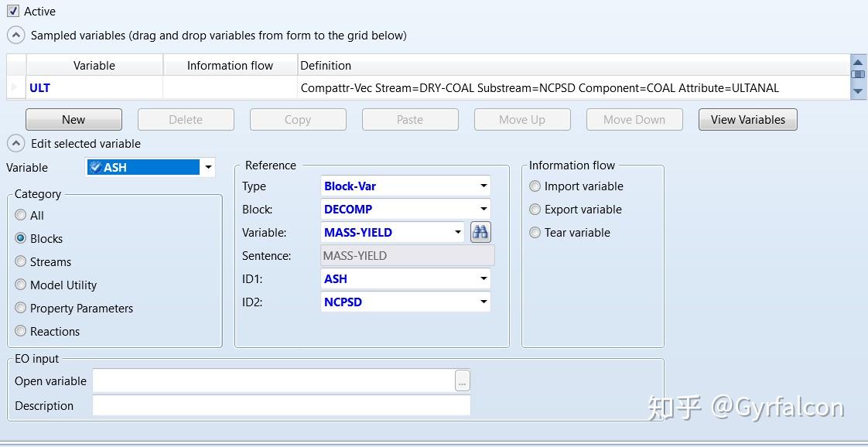
Task: Click the grid scroll down arrow icon
Action: pyautogui.click(x=857, y=90)
